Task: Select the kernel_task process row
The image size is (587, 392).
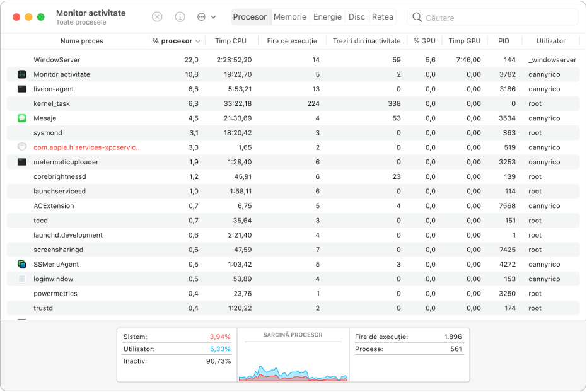Action: tap(293, 103)
